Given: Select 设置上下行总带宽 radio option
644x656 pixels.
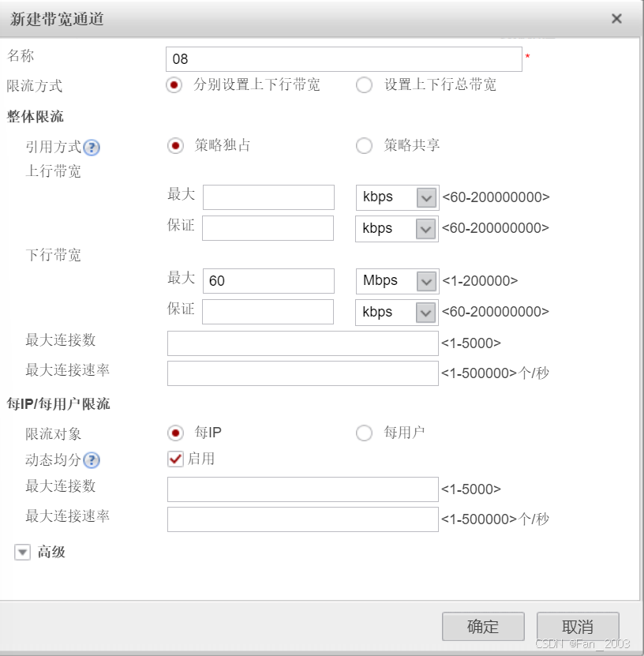Looking at the screenshot, I should [x=364, y=85].
